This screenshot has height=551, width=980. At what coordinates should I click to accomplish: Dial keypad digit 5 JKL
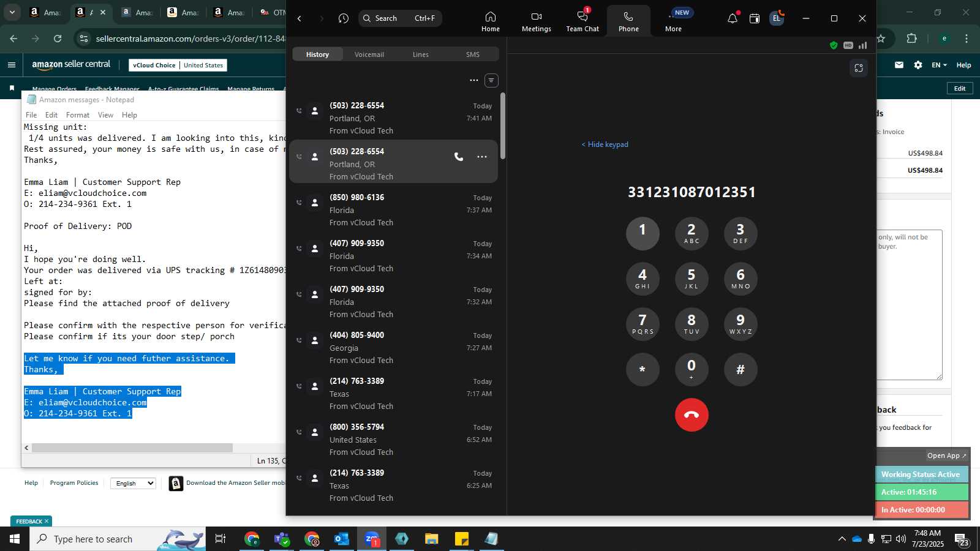[x=692, y=279]
